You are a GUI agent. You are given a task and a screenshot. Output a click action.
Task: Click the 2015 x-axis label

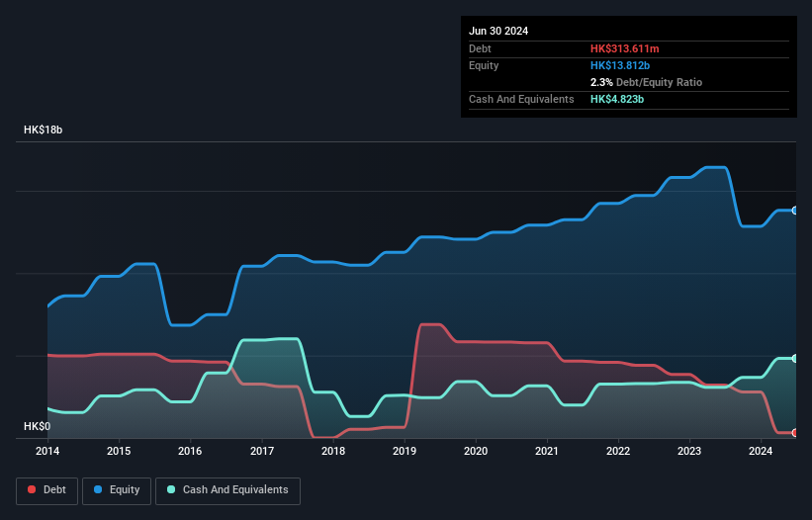(119, 451)
